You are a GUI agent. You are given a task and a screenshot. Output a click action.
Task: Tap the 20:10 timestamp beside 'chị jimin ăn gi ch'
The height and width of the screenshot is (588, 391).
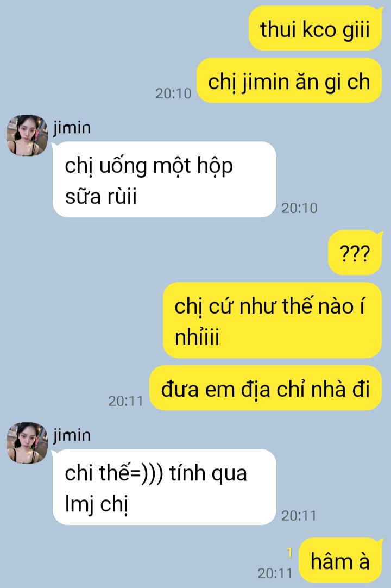click(x=173, y=93)
